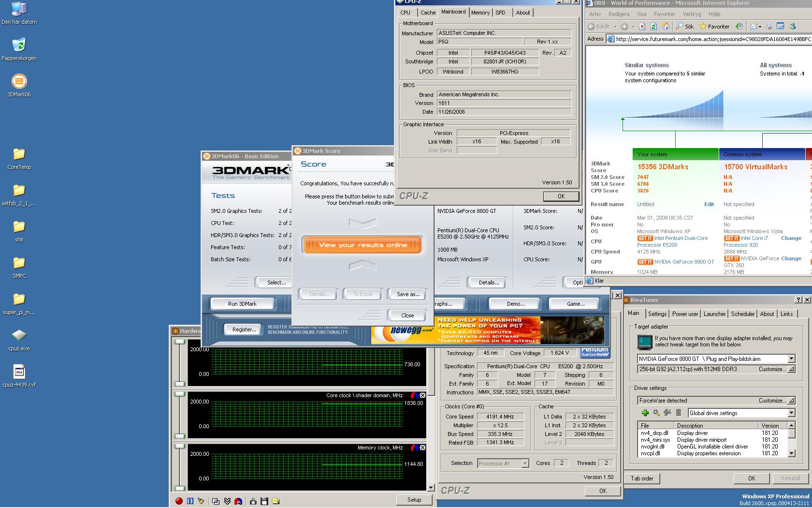Click the Mail envelope icon in IE toolbar
This screenshot has height=508, width=812.
pos(754,27)
